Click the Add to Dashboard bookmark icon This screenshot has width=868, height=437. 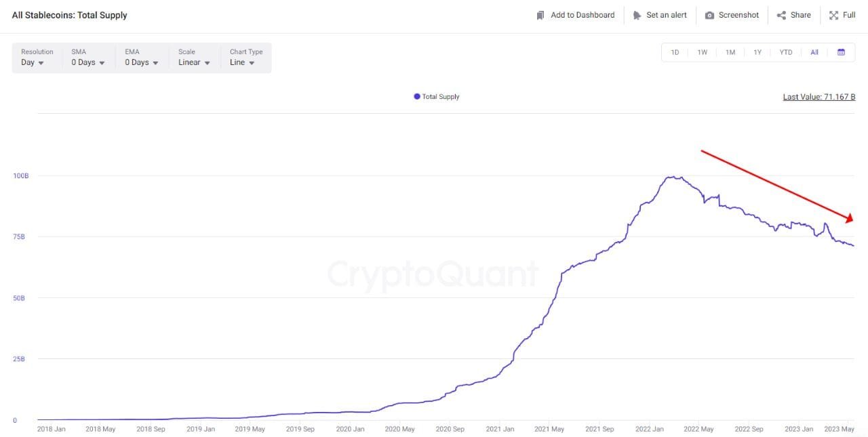540,15
